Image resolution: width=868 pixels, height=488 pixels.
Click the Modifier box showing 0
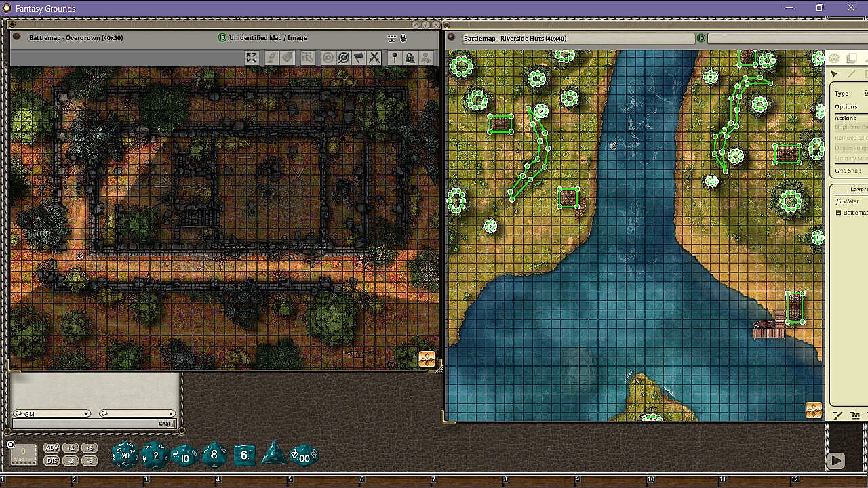coord(23,454)
